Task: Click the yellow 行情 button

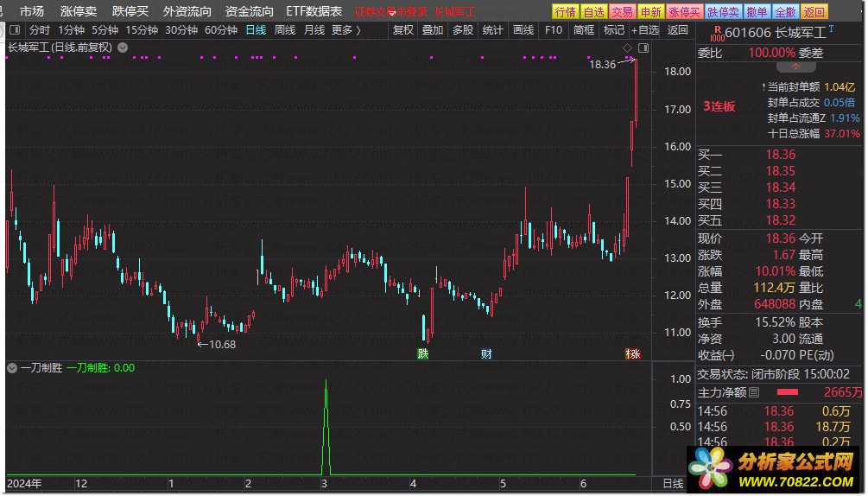Action: [566, 11]
